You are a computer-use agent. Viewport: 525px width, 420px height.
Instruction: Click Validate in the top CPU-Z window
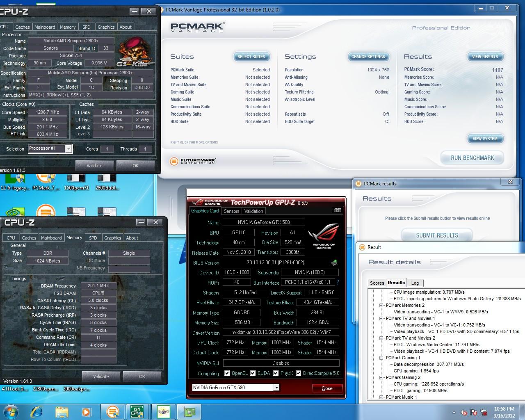94,166
